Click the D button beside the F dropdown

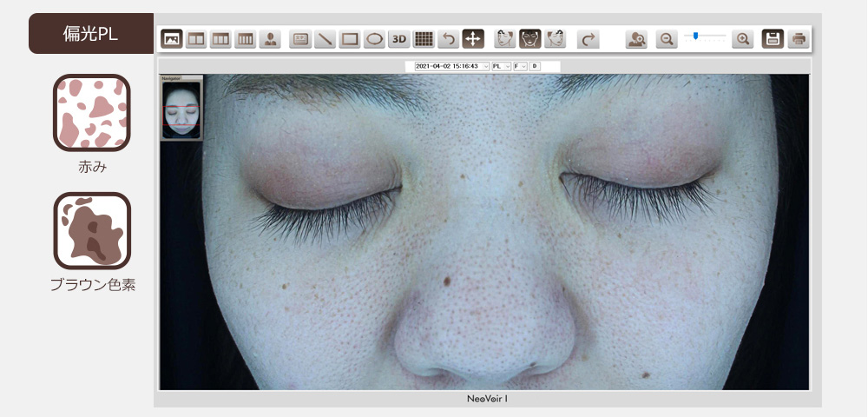(535, 66)
